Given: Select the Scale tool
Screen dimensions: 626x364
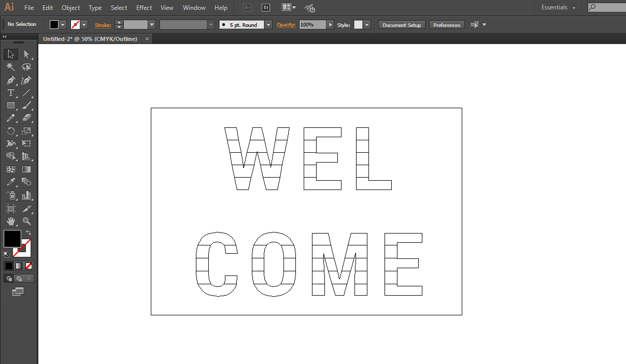Looking at the screenshot, I should (x=26, y=131).
